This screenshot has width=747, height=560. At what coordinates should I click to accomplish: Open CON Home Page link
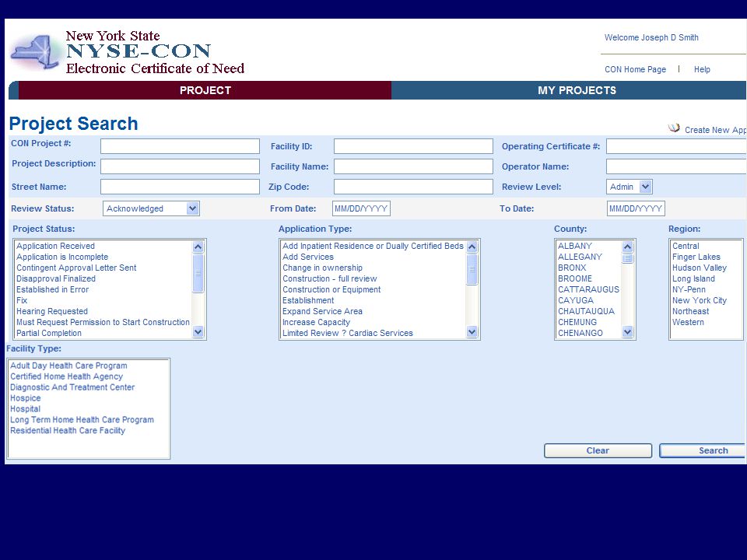click(x=635, y=69)
